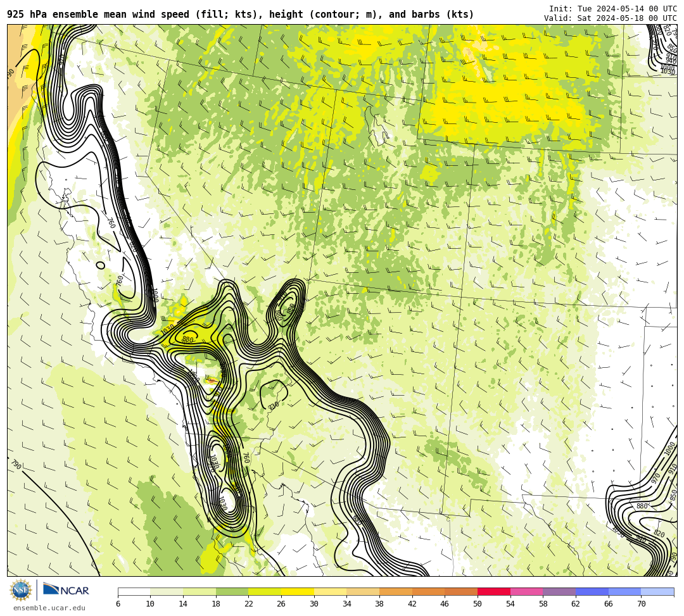Click the 10-14 kts pale green swatch
Image resolution: width=684 pixels, height=616 pixels.
coord(167,591)
